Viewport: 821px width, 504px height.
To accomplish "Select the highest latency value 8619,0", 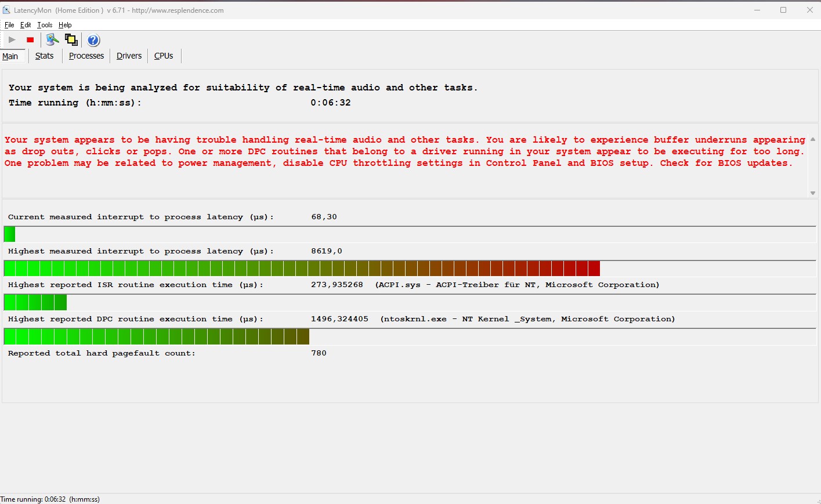I will [327, 251].
